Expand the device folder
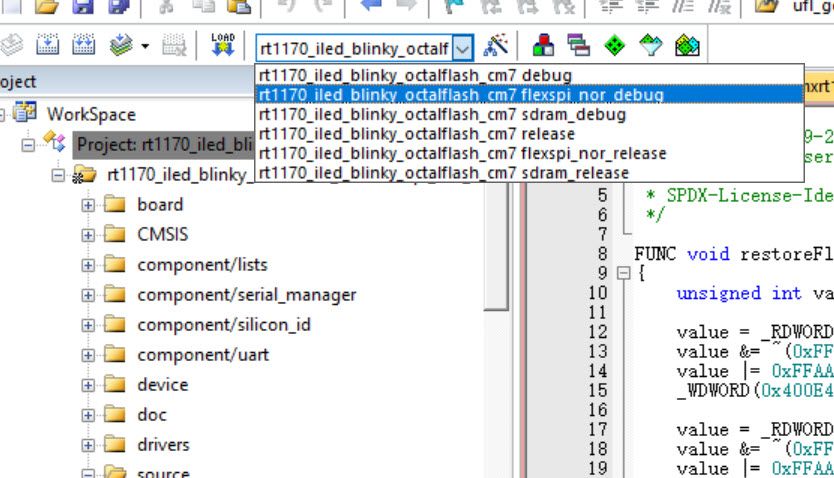The width and height of the screenshot is (834, 478). pyautogui.click(x=88, y=385)
